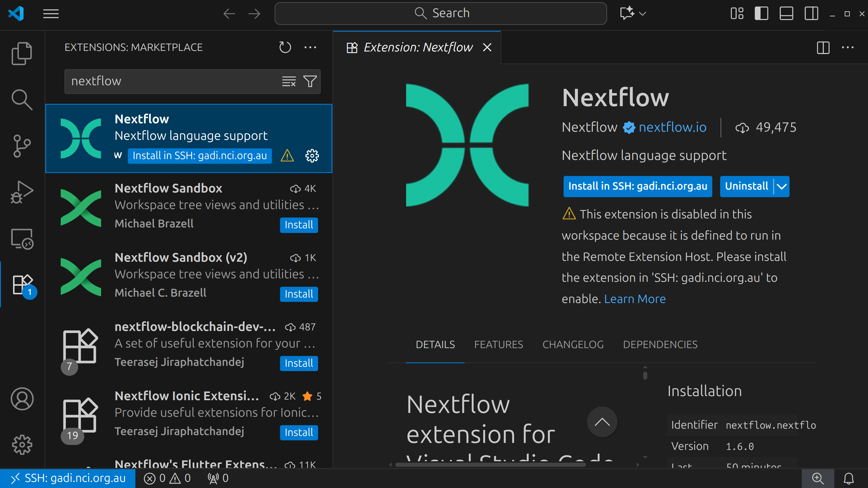The height and width of the screenshot is (488, 868).
Task: Open Source Control view
Action: (21, 146)
